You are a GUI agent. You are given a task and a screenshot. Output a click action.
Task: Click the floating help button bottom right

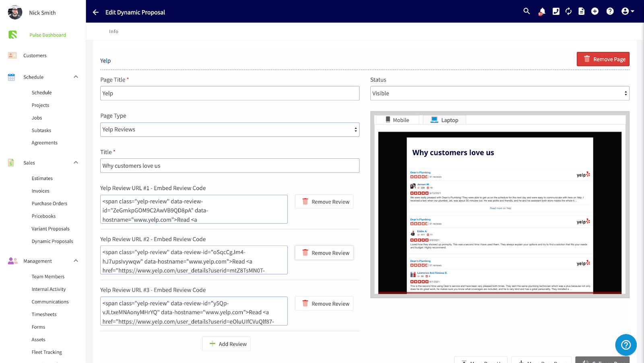coord(625,345)
